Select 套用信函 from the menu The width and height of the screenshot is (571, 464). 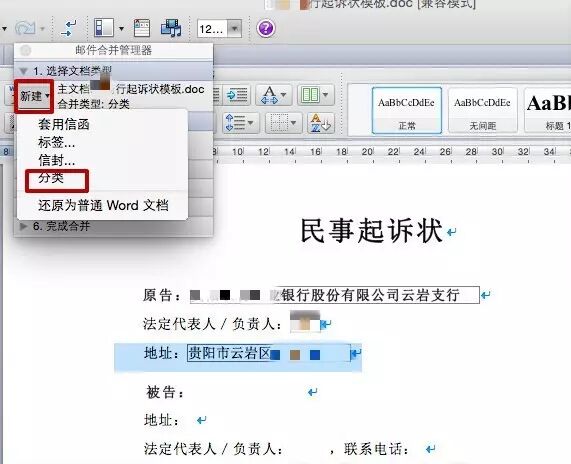coord(64,125)
